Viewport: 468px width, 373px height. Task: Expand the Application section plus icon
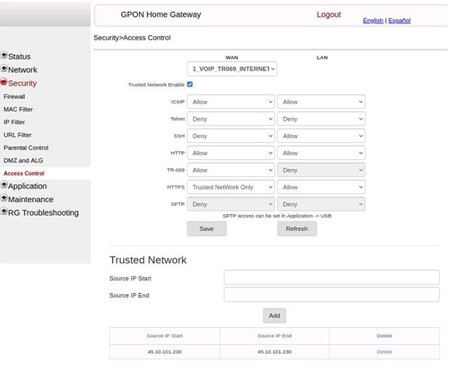[x=4, y=184]
